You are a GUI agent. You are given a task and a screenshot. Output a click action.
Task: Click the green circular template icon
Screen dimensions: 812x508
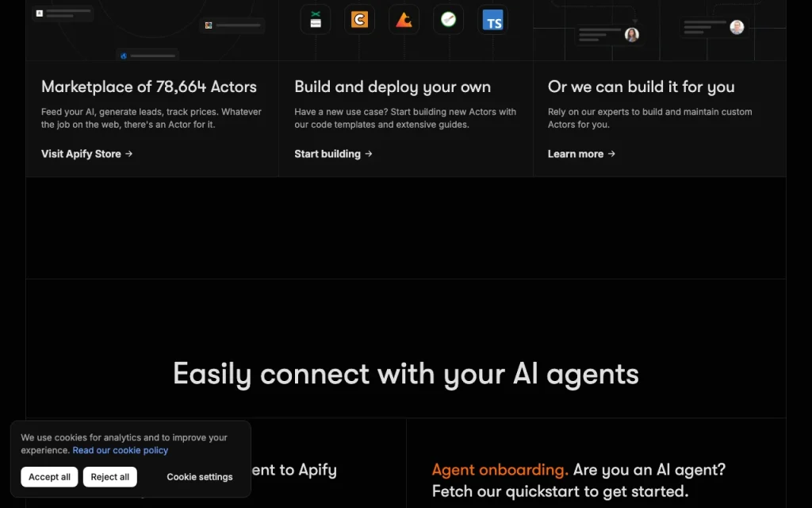click(449, 20)
